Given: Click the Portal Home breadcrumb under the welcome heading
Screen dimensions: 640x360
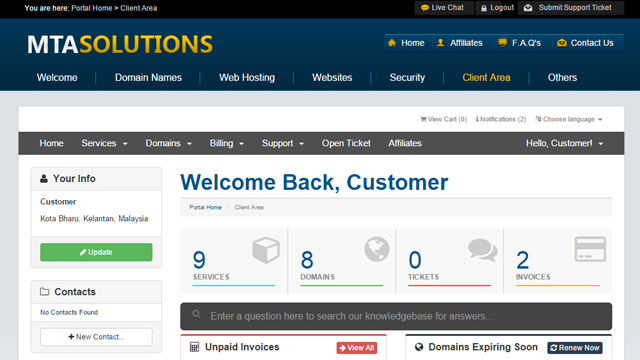Looking at the screenshot, I should click(x=205, y=207).
